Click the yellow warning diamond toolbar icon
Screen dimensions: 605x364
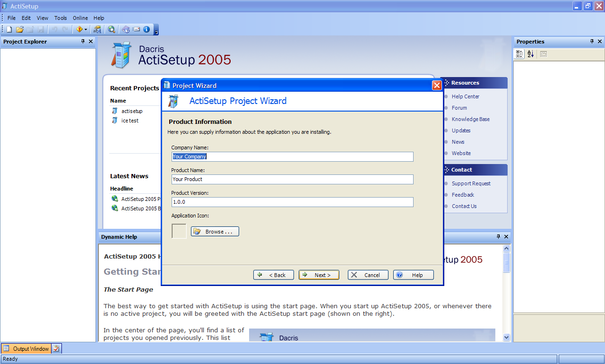(79, 29)
